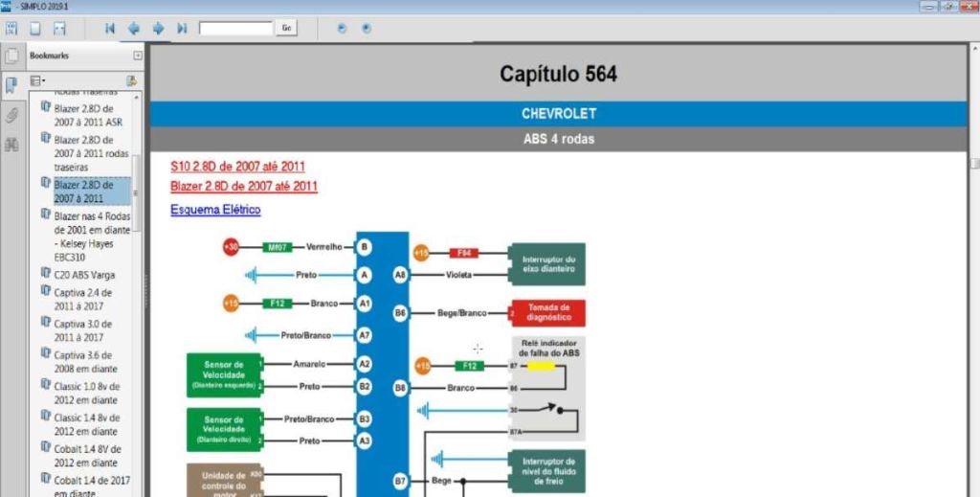Select bookmark Classic 1.0 8v de 2012
Image resolution: width=980 pixels, height=497 pixels.
click(x=87, y=394)
